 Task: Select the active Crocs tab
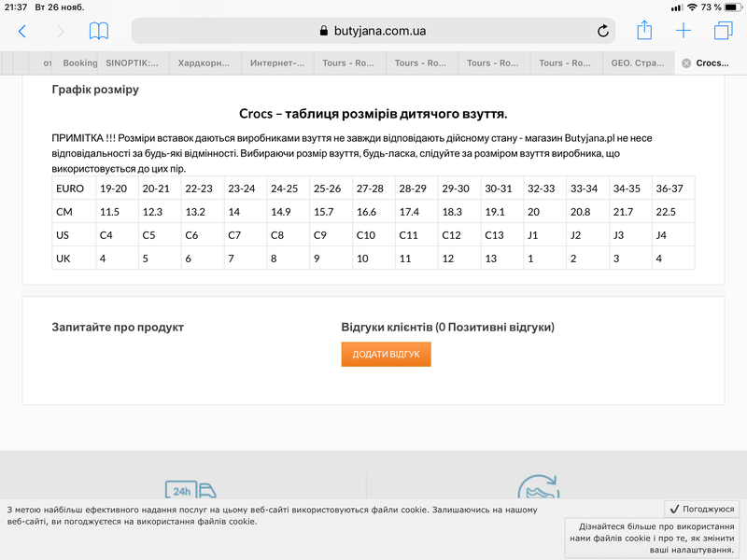click(x=711, y=63)
